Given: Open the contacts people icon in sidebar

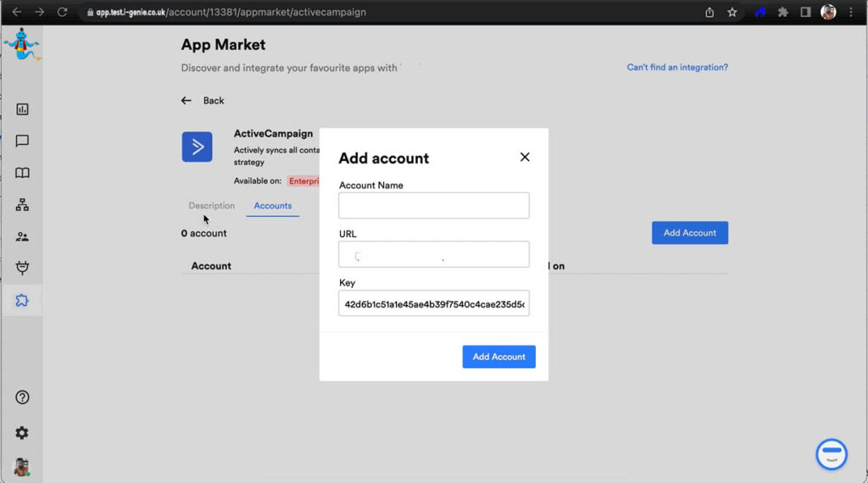Looking at the screenshot, I should point(22,237).
